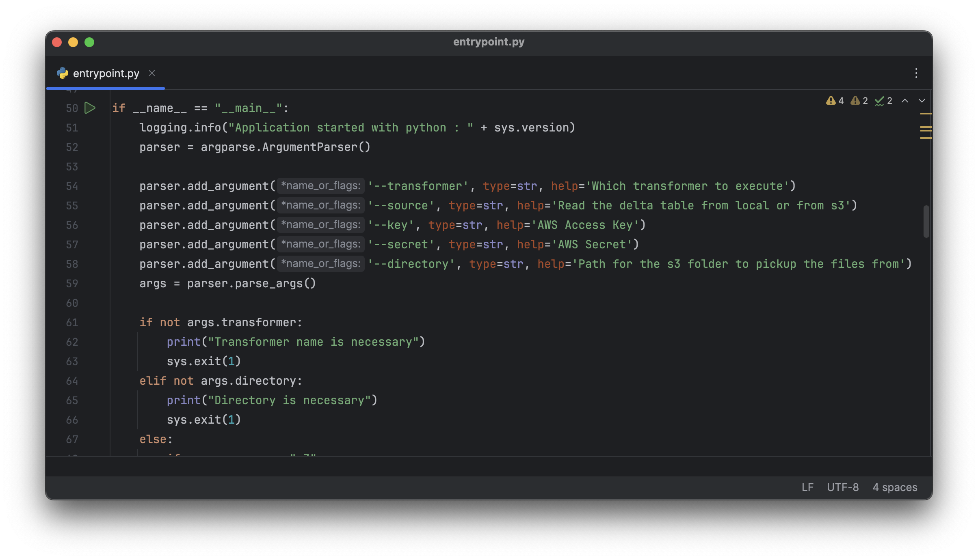
Task: Go to previous highlighted error
Action: [x=905, y=101]
